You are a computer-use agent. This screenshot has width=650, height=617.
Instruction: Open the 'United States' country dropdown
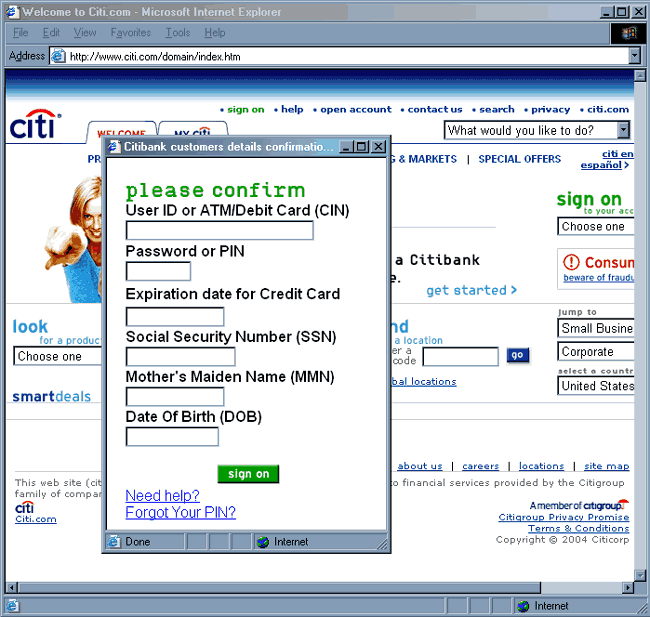click(x=595, y=386)
